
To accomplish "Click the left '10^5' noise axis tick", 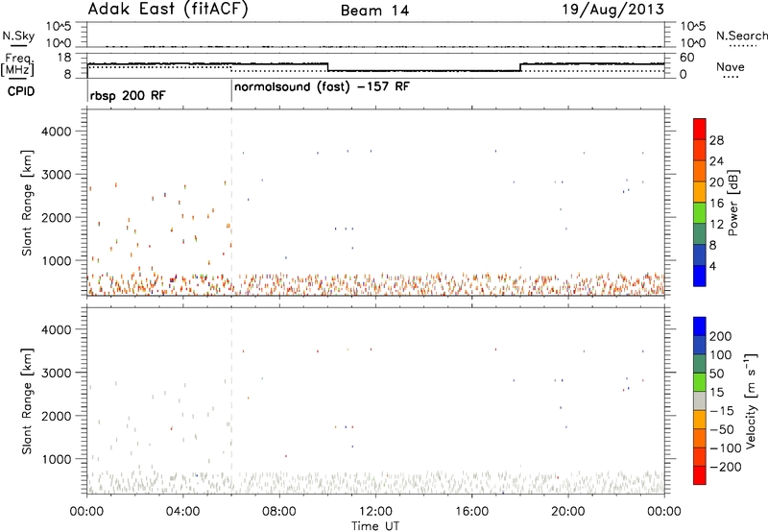I will (59, 26).
